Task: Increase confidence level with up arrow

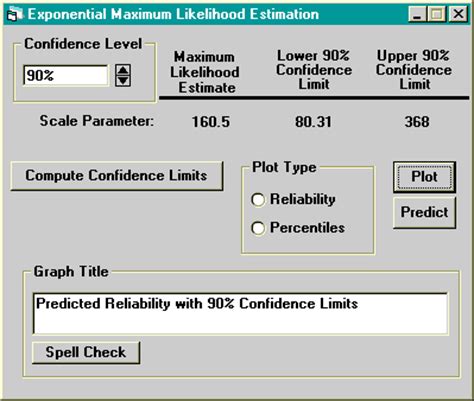Action: coord(123,70)
